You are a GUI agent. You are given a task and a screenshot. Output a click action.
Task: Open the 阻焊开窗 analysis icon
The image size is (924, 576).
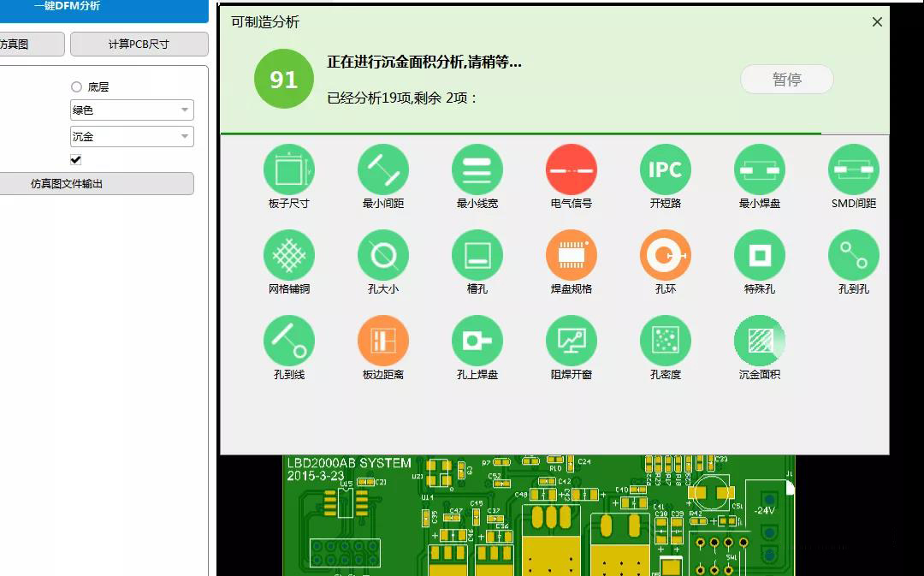point(572,340)
